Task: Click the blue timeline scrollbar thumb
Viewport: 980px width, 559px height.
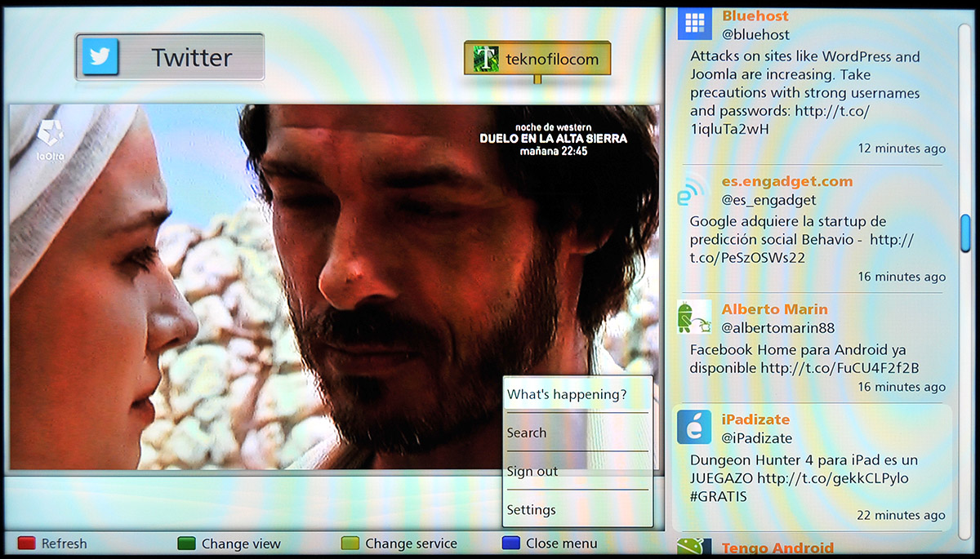Action: point(965,234)
